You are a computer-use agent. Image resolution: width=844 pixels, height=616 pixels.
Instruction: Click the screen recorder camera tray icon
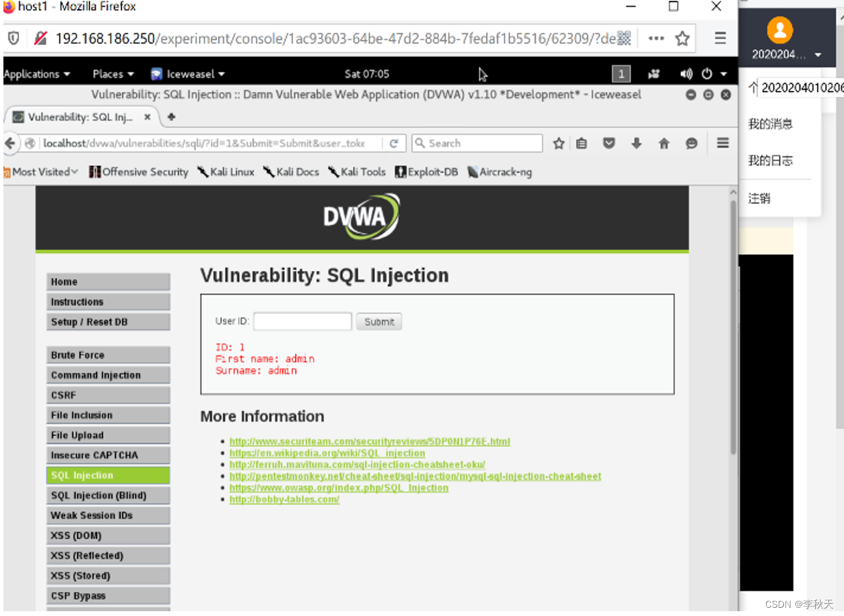pos(653,74)
